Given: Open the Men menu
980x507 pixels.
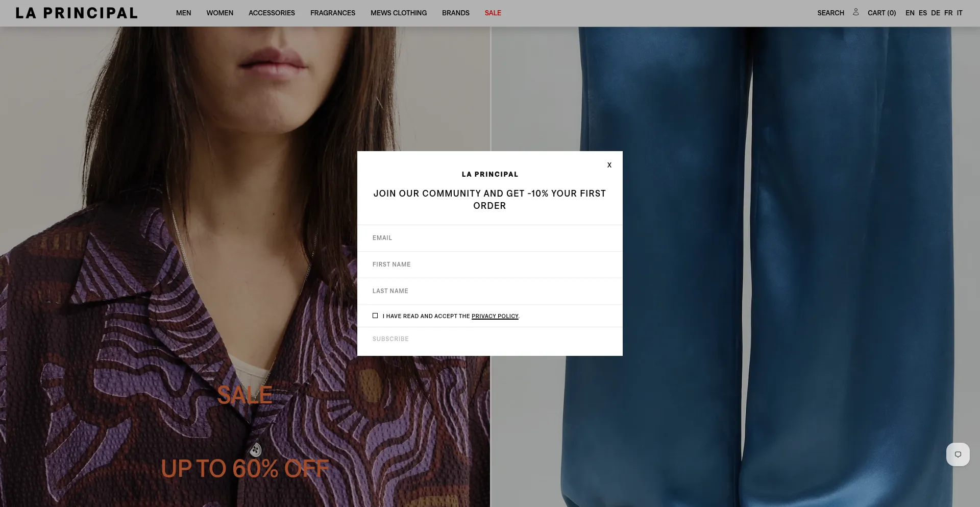Looking at the screenshot, I should click(184, 13).
